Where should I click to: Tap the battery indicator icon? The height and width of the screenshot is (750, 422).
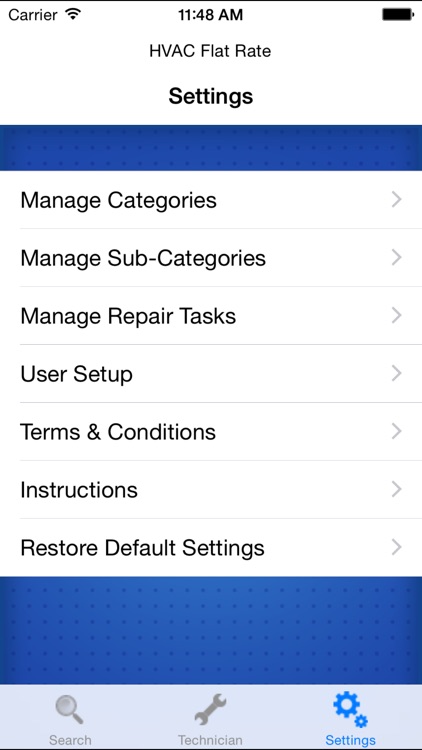[x=398, y=15]
